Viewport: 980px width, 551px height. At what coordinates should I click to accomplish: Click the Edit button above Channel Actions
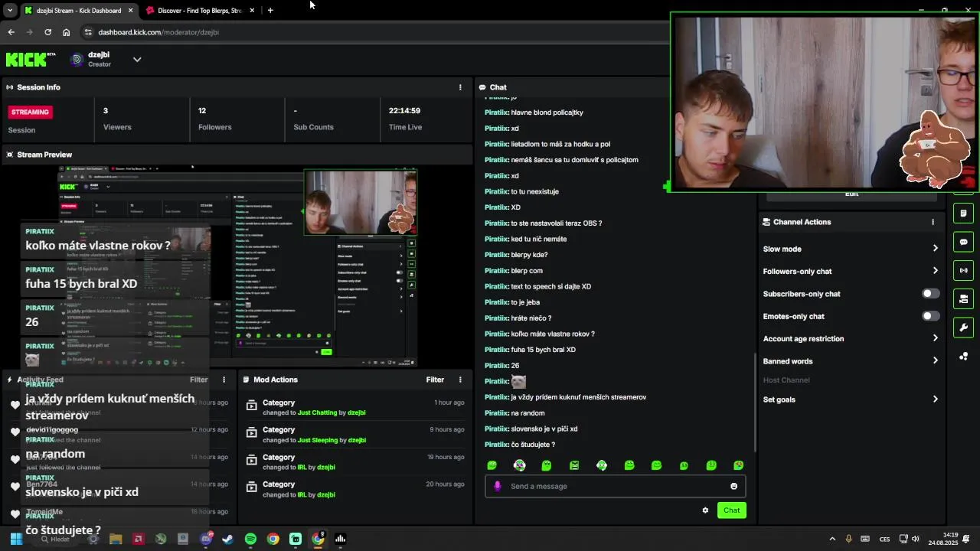[851, 194]
